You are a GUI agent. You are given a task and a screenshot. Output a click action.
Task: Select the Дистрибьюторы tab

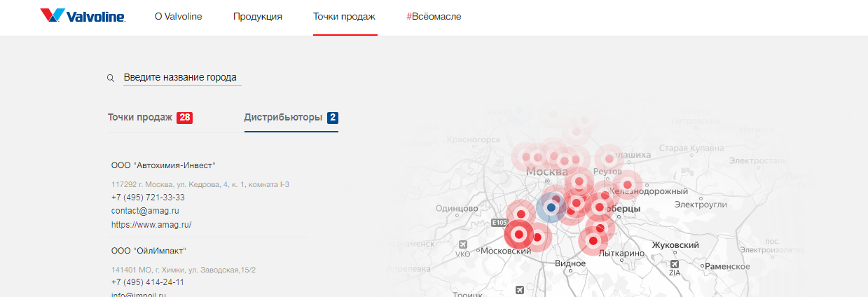[x=291, y=118]
